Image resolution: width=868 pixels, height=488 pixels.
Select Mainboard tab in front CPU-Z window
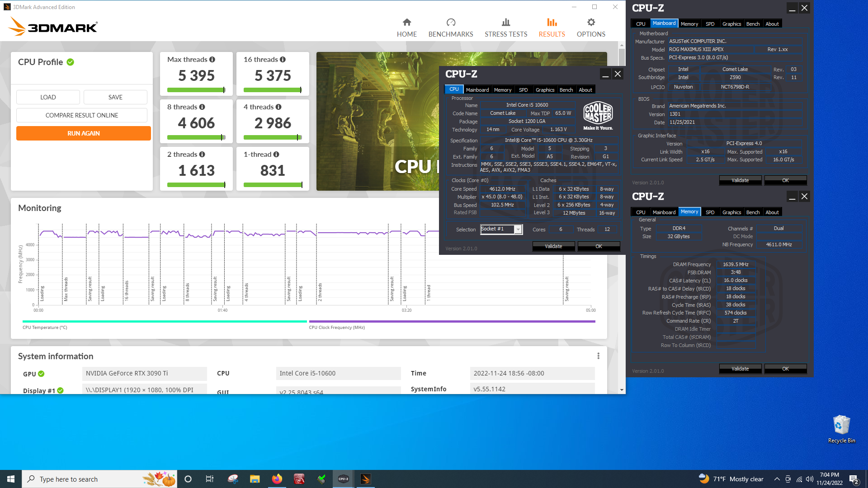click(477, 90)
